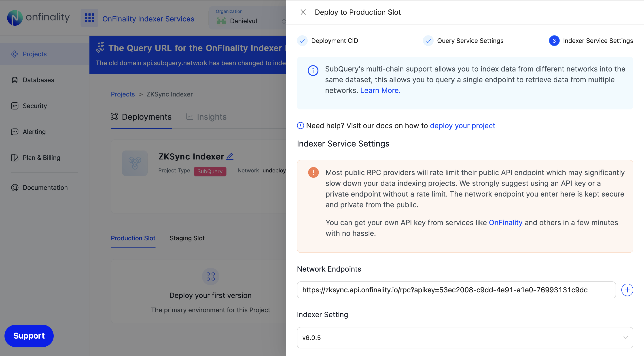Open the Learn More link about multi-chain
Screen dimensions: 644x356
point(380,90)
